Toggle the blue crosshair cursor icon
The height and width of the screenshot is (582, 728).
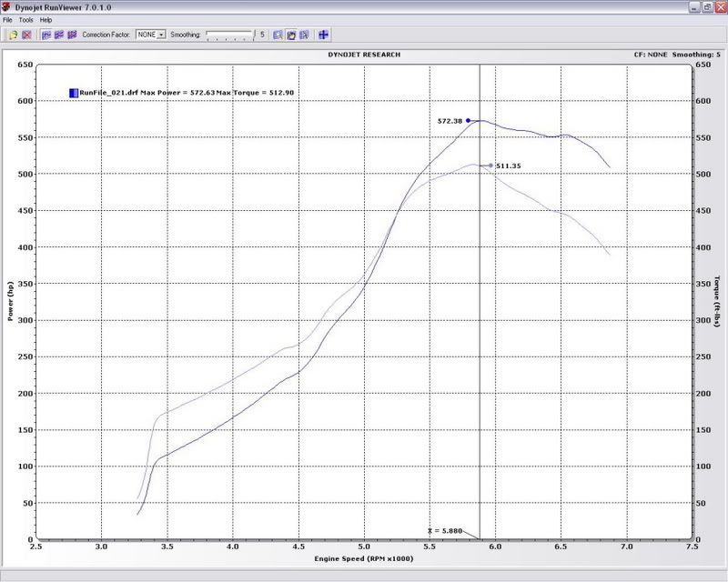pyautogui.click(x=324, y=35)
